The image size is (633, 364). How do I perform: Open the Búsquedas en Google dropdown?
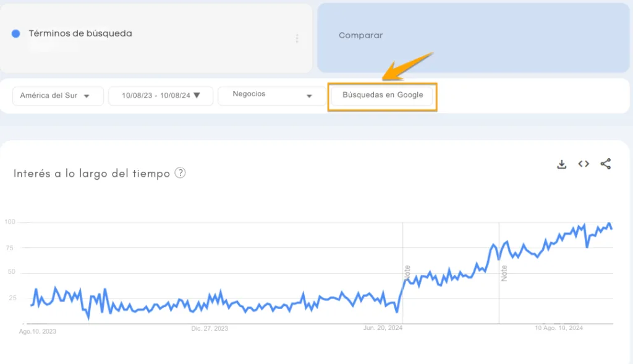(383, 95)
